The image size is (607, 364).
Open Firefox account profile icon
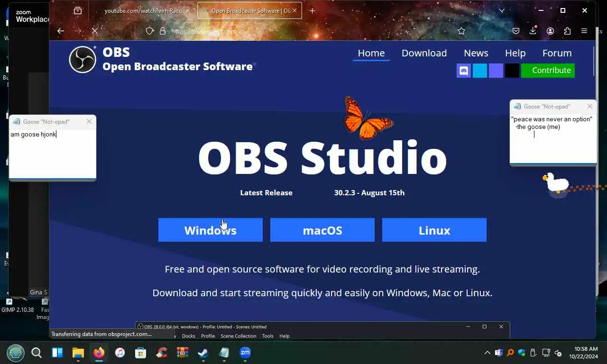pyautogui.click(x=550, y=31)
